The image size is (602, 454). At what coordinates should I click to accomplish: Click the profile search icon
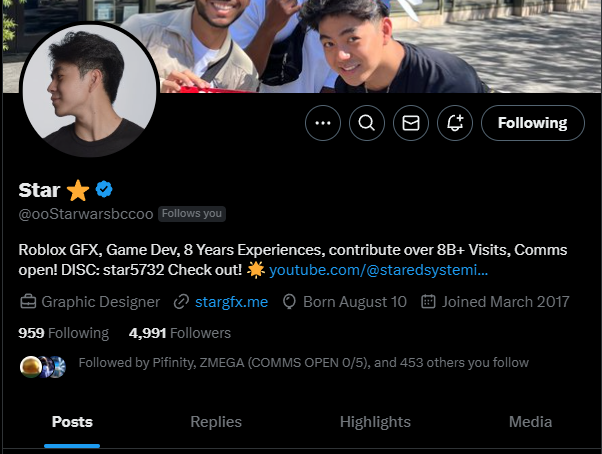367,123
